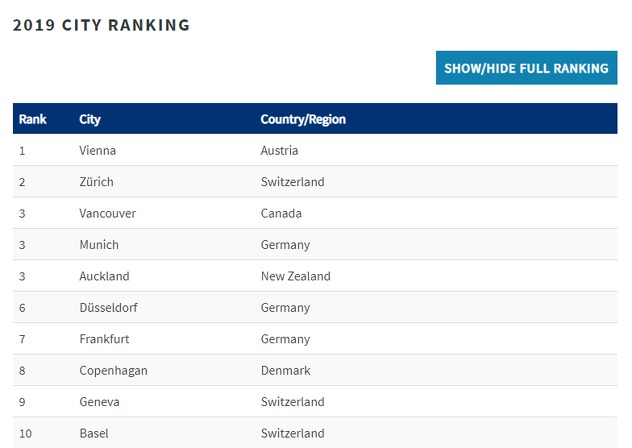The width and height of the screenshot is (632, 448).
Task: Click the Basel city entry
Action: [94, 434]
